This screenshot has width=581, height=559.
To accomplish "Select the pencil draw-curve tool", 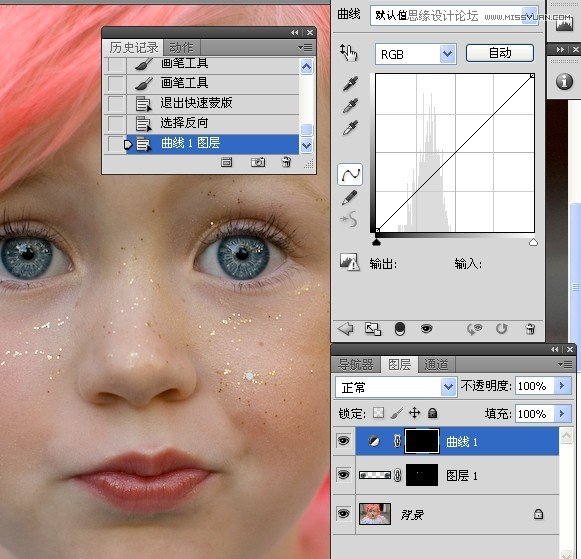I will [349, 197].
